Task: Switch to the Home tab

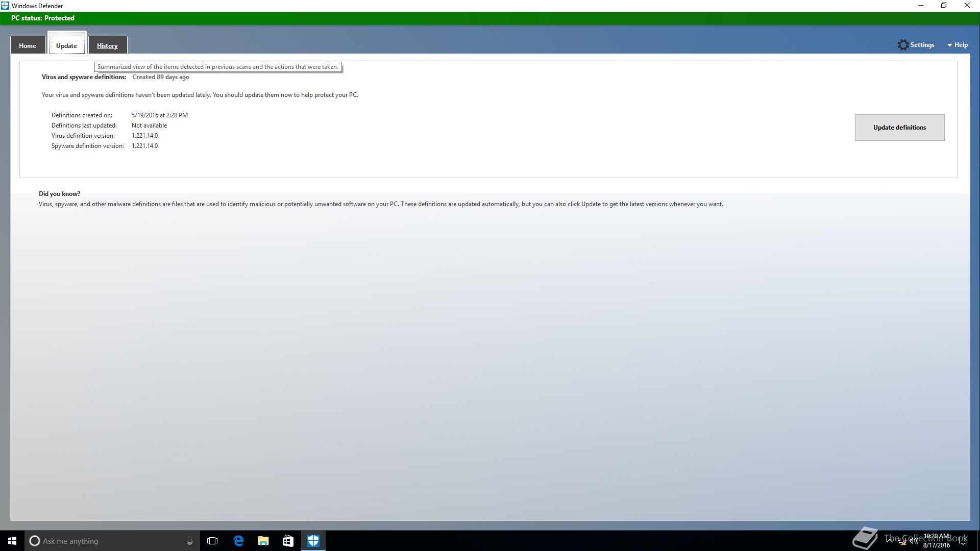Action: [x=28, y=45]
